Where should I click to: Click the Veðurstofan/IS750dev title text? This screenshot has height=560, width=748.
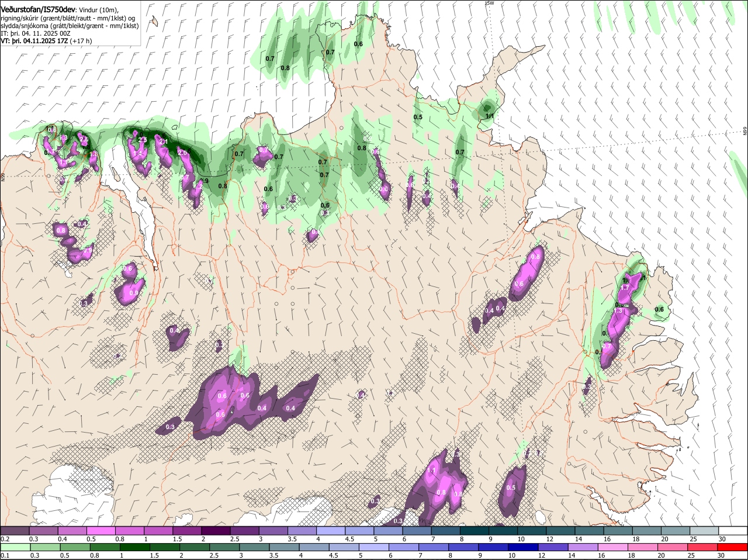tap(38, 9)
